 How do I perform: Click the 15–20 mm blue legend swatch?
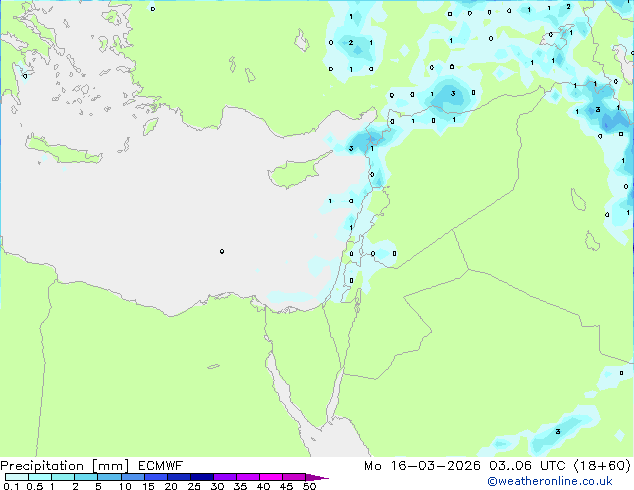[x=155, y=477]
